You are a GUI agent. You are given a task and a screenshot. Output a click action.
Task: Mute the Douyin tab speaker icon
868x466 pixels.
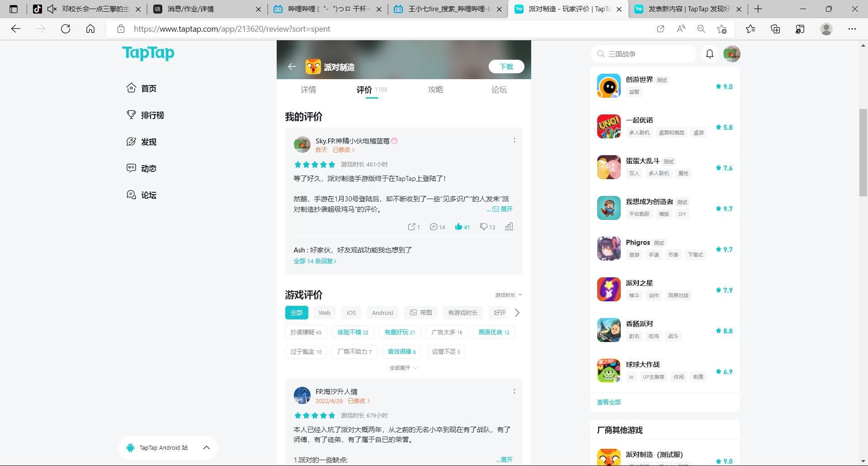(x=52, y=9)
